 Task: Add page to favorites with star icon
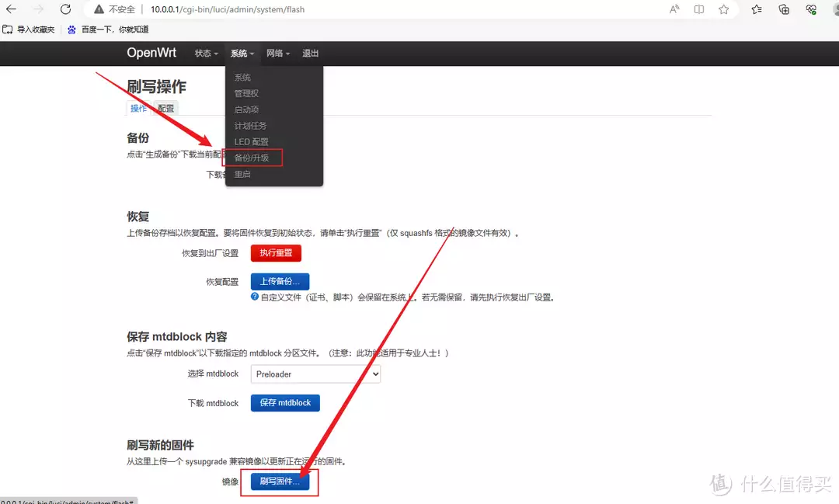[723, 9]
